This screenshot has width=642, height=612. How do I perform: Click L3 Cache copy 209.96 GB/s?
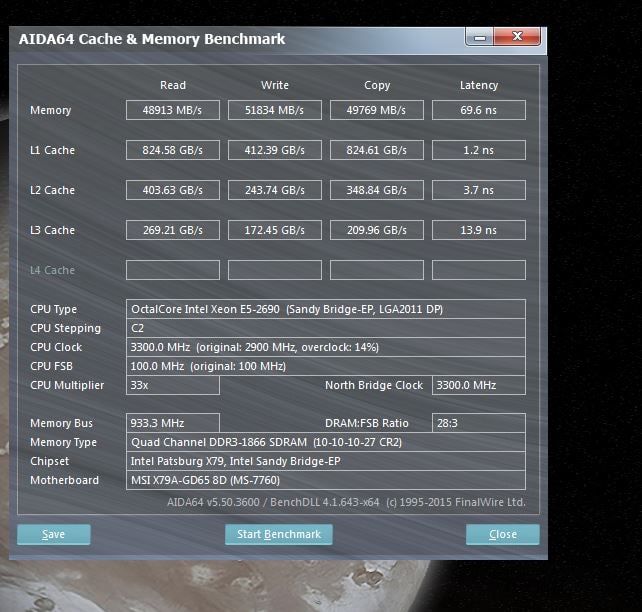pos(377,230)
